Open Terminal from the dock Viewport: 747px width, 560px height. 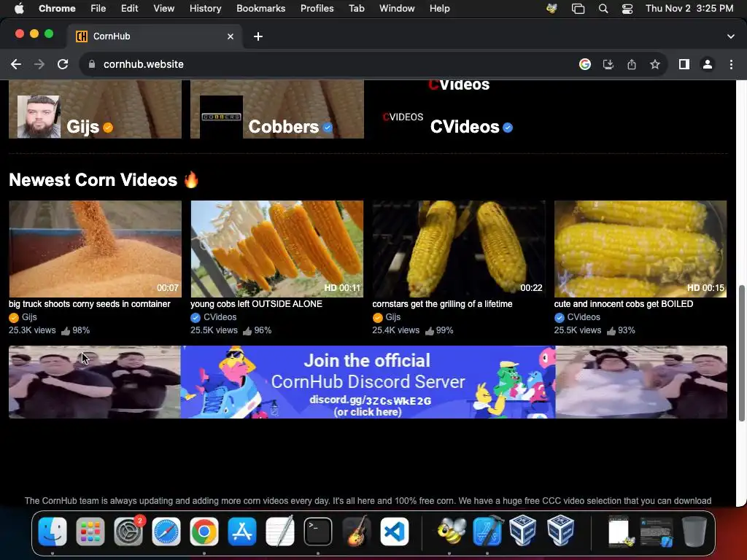(x=318, y=532)
